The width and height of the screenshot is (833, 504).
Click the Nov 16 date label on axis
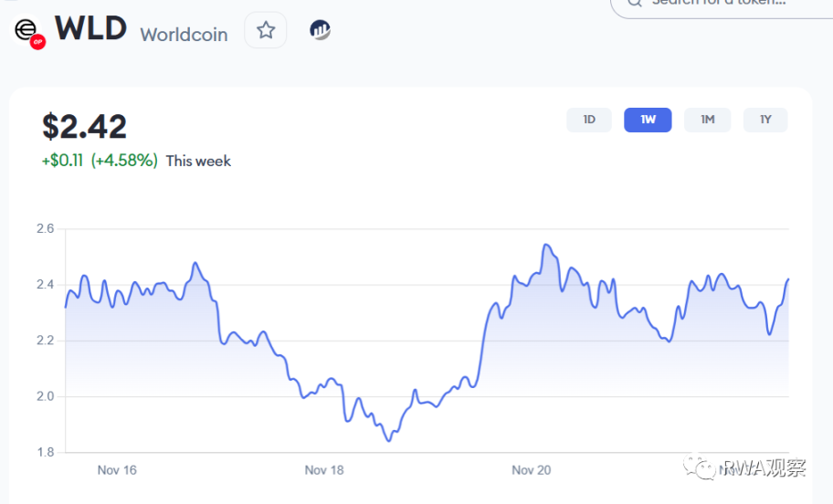[117, 470]
